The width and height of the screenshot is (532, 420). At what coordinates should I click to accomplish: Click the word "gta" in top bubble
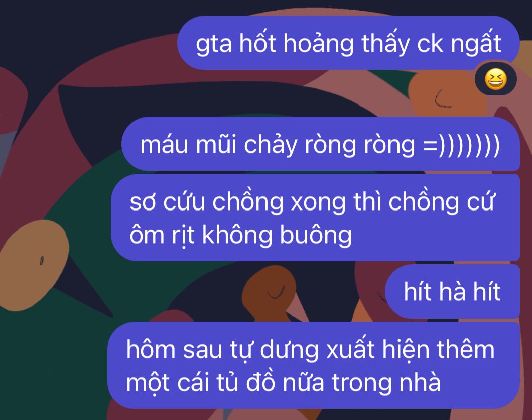coord(214,45)
